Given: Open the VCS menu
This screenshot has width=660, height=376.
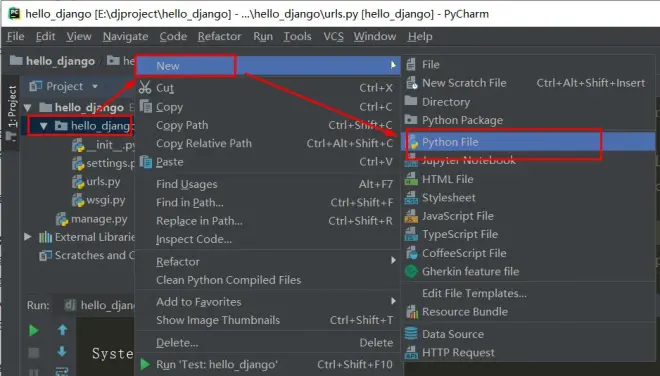Looking at the screenshot, I should tap(333, 37).
